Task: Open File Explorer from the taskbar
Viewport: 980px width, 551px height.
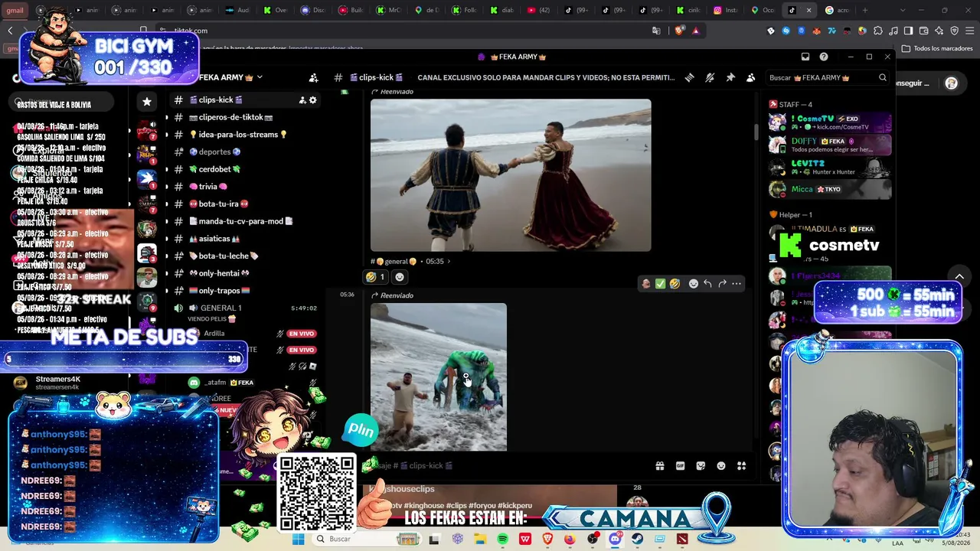Action: tap(480, 540)
